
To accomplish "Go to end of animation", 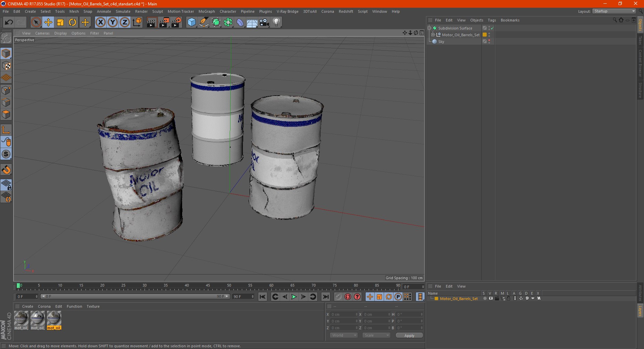I will point(325,297).
